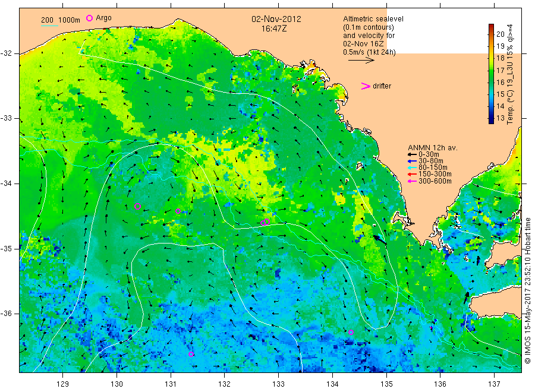The image size is (535, 392).
Task: Click the longitude label 129
Action: (x=63, y=384)
